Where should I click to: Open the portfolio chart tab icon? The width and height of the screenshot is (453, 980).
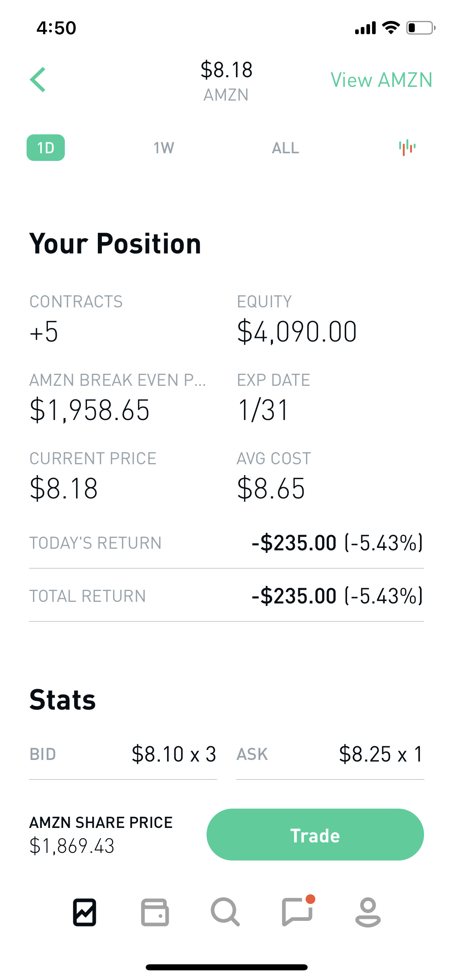[x=85, y=912]
